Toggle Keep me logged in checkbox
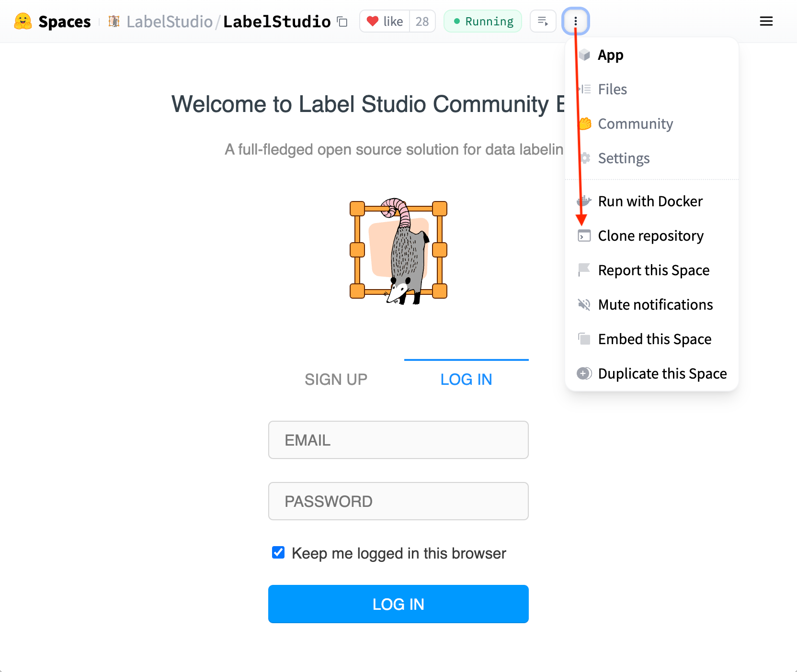Image resolution: width=797 pixels, height=672 pixels. (278, 552)
